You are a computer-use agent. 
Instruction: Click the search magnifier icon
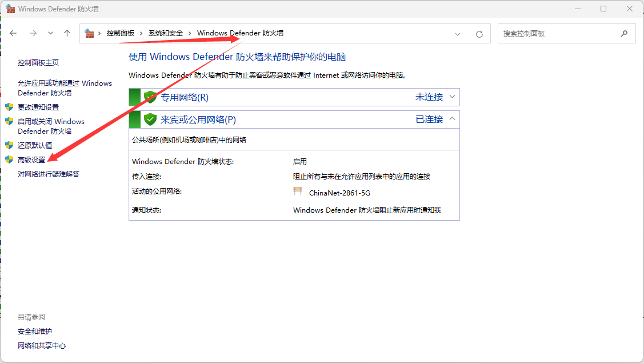pos(624,34)
